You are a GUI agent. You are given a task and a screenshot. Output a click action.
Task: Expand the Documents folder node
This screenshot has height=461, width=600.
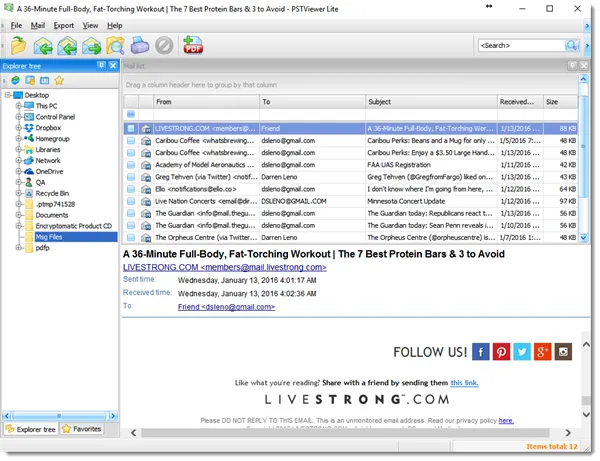18,215
